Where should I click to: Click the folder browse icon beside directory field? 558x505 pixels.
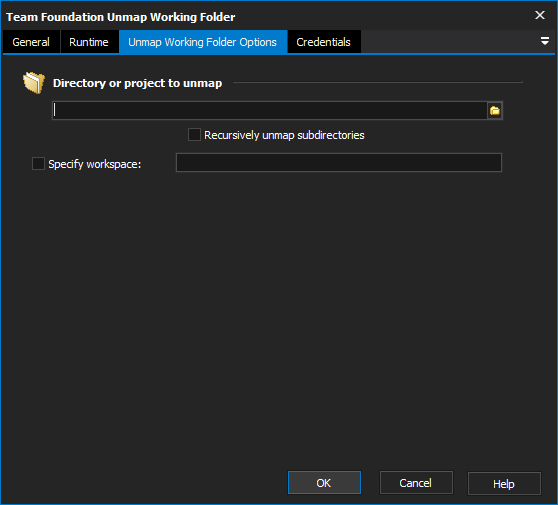[495, 111]
